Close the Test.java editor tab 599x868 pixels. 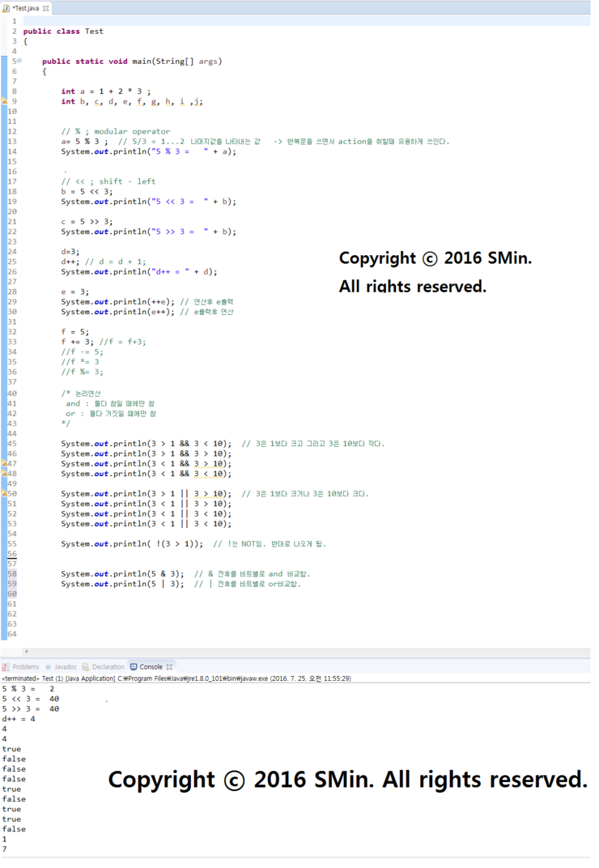(46, 8)
